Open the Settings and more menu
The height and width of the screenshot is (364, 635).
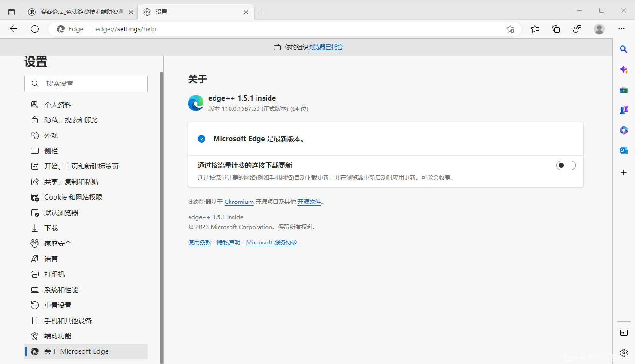point(621,29)
